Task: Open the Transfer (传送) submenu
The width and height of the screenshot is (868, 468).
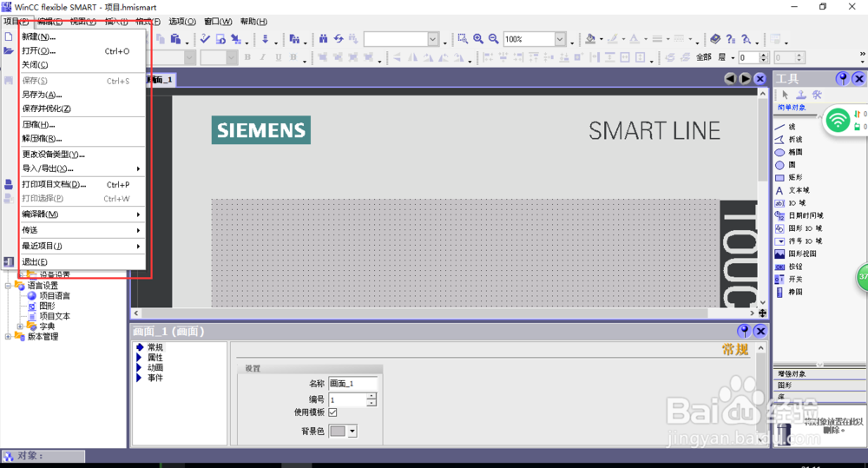Action: [x=82, y=230]
